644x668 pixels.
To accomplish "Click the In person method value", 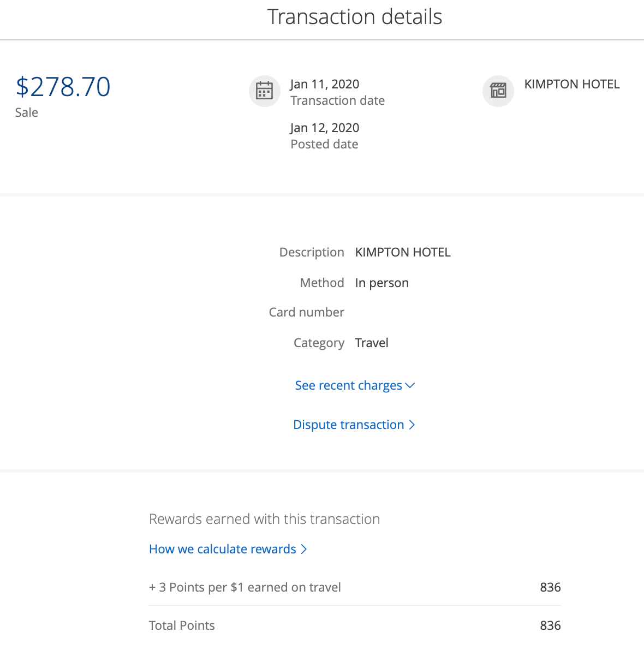I will [381, 283].
